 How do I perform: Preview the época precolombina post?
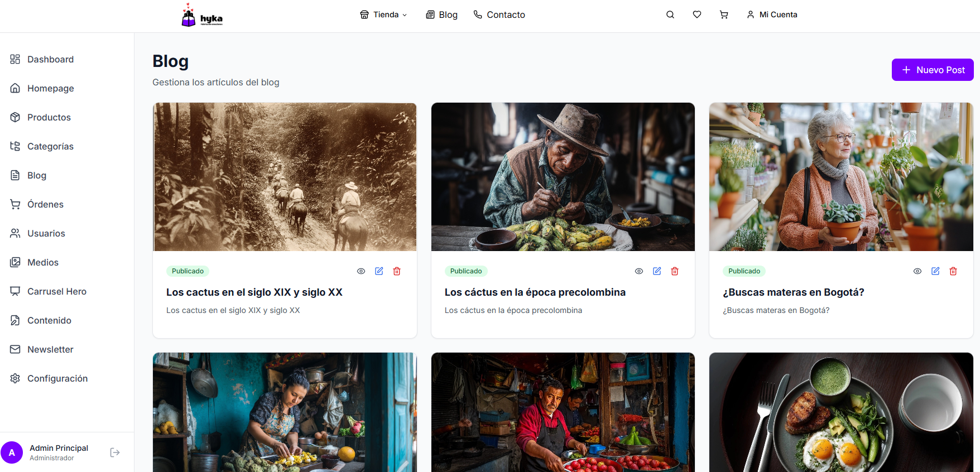click(639, 271)
